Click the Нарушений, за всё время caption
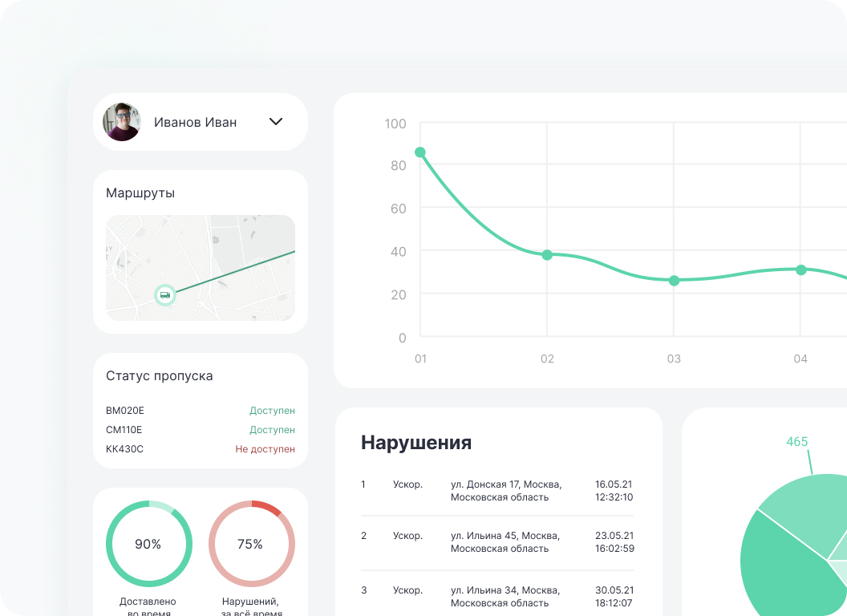The height and width of the screenshot is (616, 847). [250, 607]
